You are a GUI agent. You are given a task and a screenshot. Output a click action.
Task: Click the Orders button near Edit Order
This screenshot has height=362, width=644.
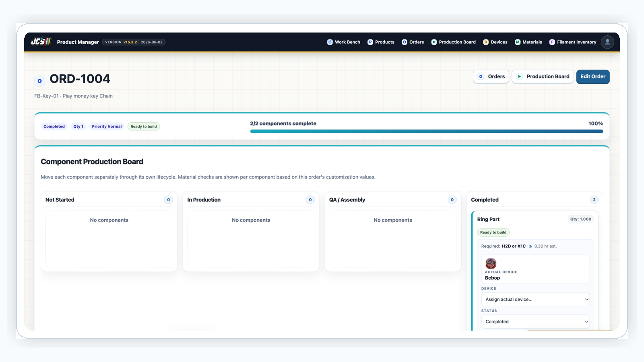[491, 76]
